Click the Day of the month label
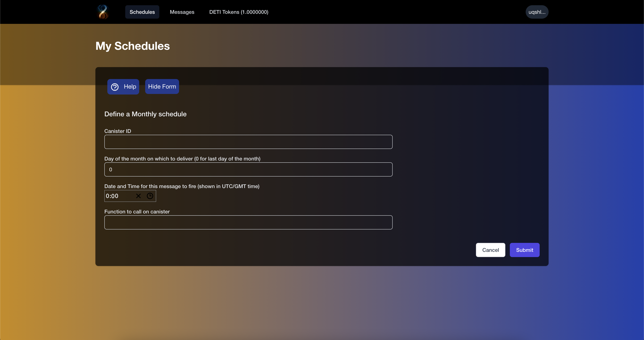The image size is (644, 340). coord(182,158)
